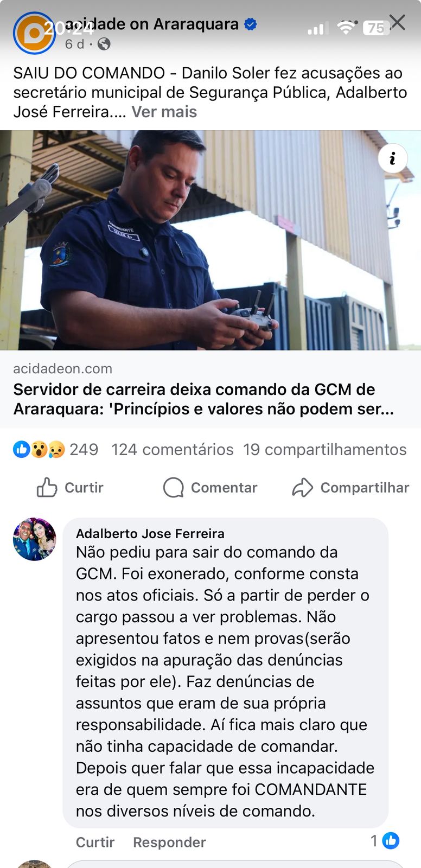Viewport: 421px width, 868px height.
Task: Open the article photo of the commander
Action: click(210, 240)
